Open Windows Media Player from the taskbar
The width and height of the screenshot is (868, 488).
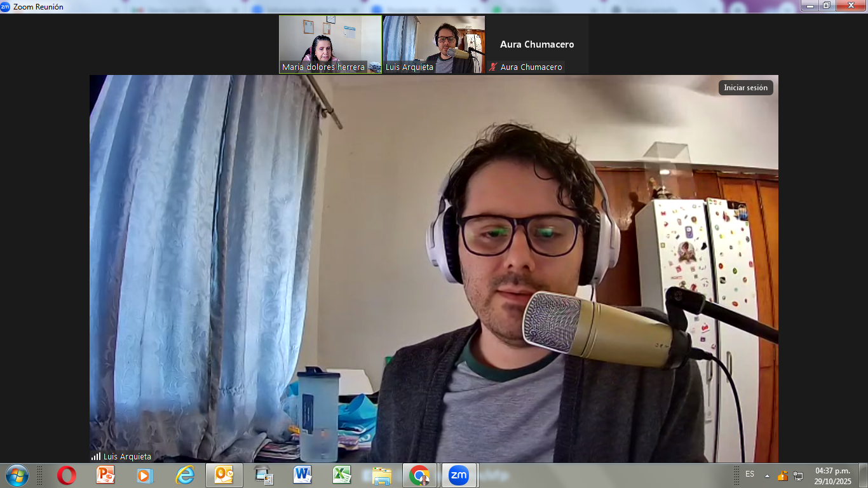145,475
